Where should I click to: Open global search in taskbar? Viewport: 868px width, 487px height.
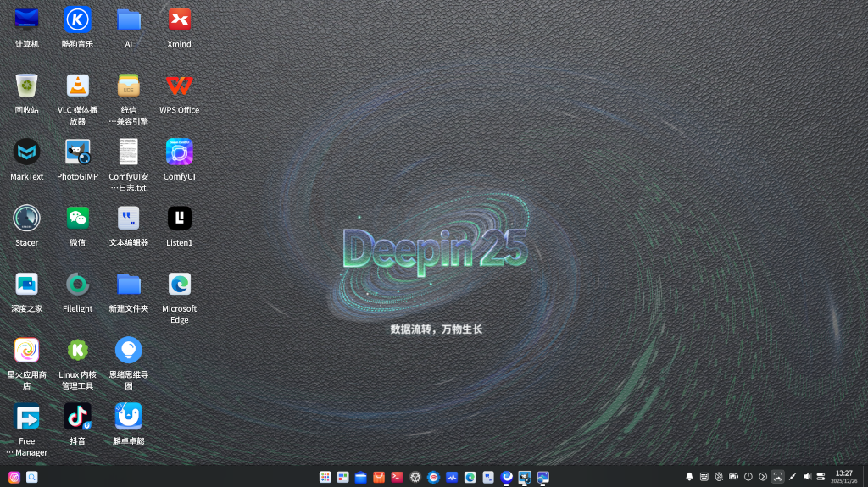[32, 477]
